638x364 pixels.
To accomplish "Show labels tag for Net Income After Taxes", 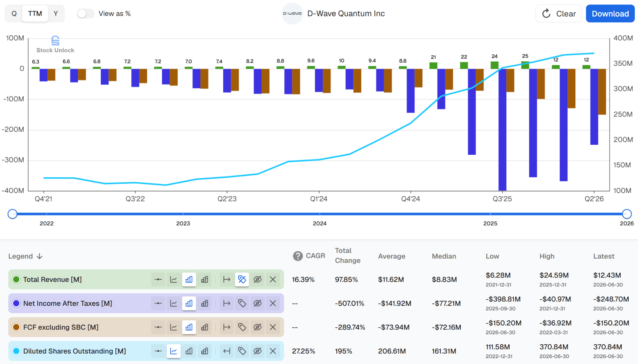I will point(242,303).
